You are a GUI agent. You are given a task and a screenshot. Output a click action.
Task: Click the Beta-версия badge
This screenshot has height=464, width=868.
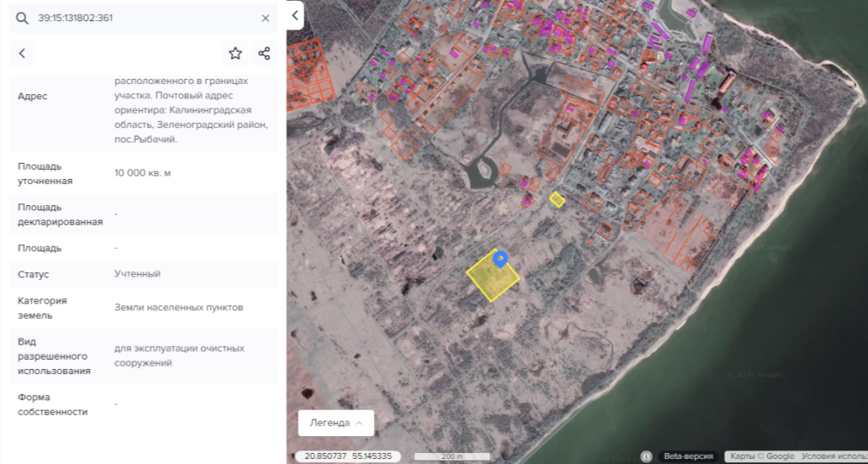688,456
